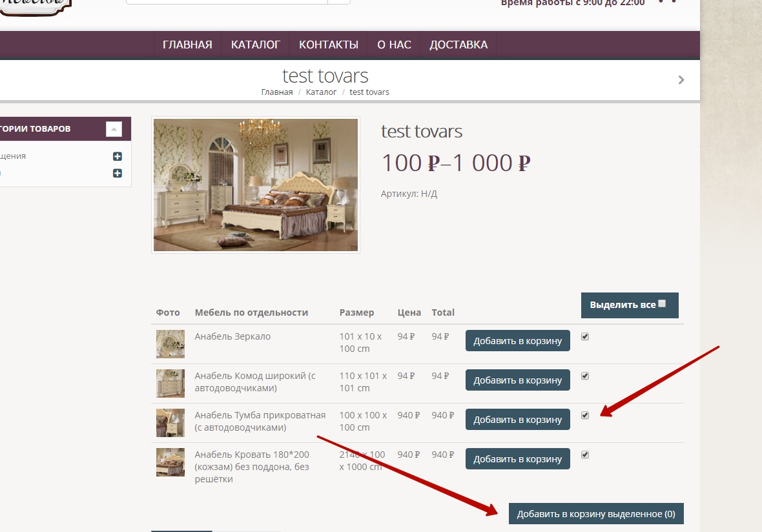Click the next product chevron arrow
This screenshot has width=762, height=532.
[x=681, y=80]
